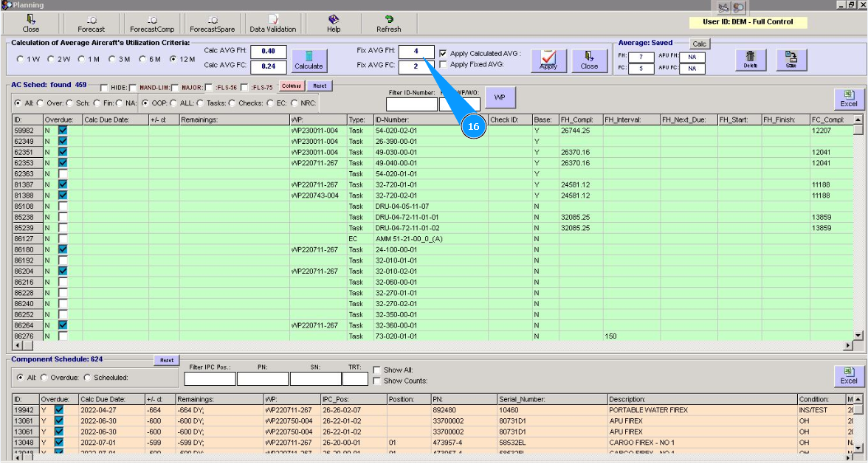Click the Calc button beside Average Saved

(x=699, y=44)
